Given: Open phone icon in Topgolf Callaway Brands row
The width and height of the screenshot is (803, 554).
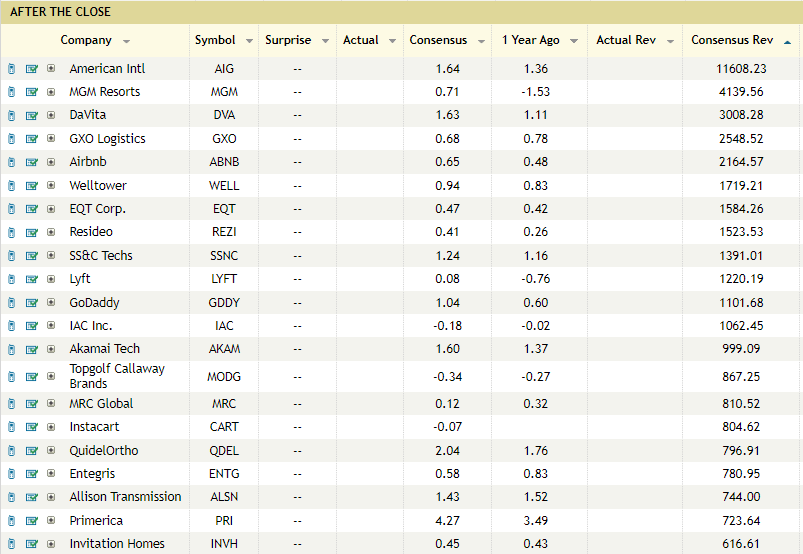Looking at the screenshot, I should point(12,377).
